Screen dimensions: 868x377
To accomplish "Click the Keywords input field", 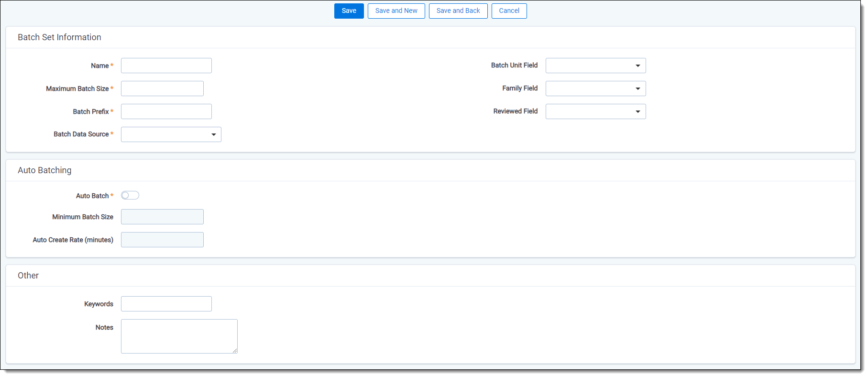I will coord(166,304).
